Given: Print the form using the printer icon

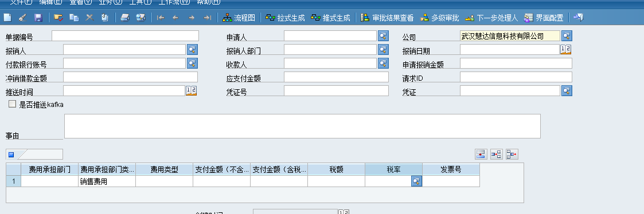Looking at the screenshot, I should tap(125, 18).
